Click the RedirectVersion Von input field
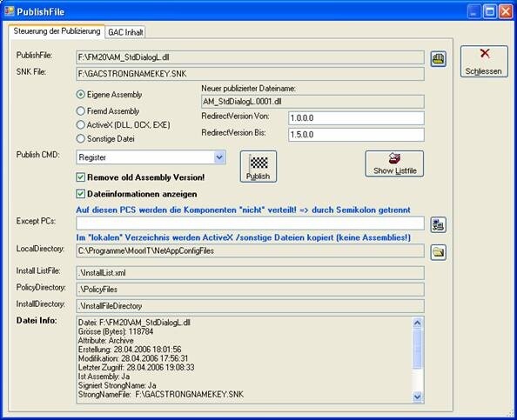The width and height of the screenshot is (517, 420). point(356,118)
